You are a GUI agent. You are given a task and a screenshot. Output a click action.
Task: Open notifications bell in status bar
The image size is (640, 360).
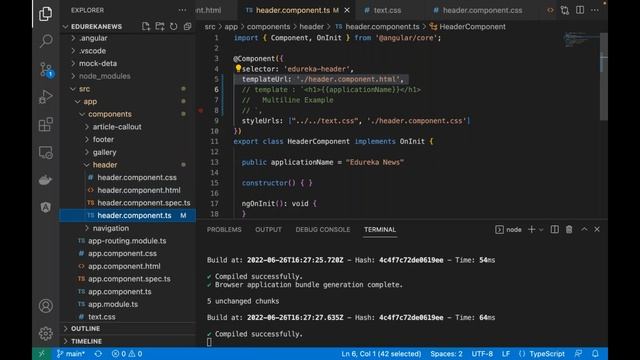point(595,353)
